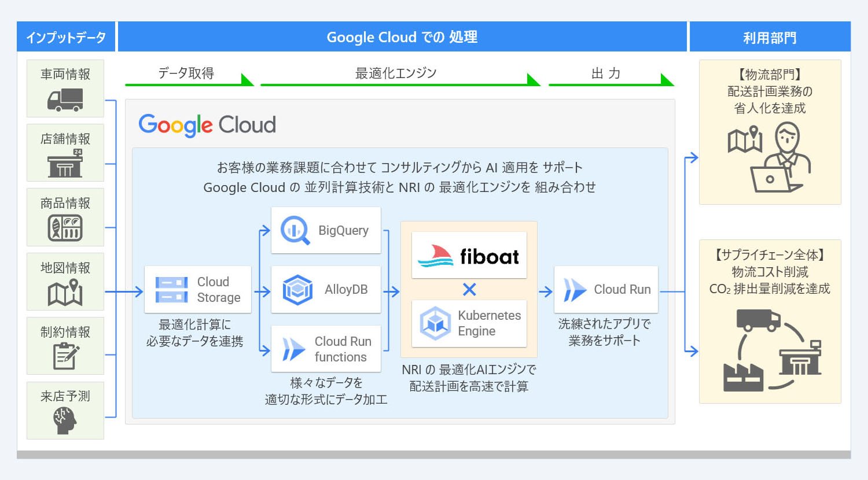The width and height of the screenshot is (868, 480).
Task: Click the 商品情報 label
Action: pos(65,203)
